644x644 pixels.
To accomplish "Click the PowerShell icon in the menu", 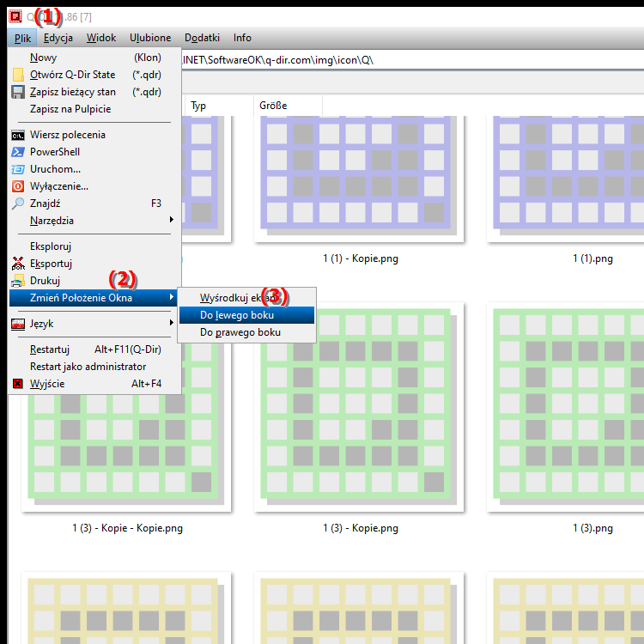I will (18, 152).
